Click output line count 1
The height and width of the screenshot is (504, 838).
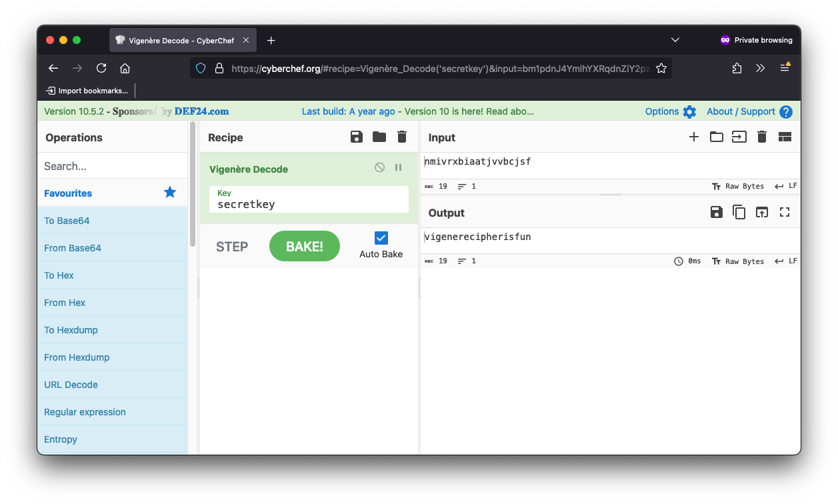[467, 261]
